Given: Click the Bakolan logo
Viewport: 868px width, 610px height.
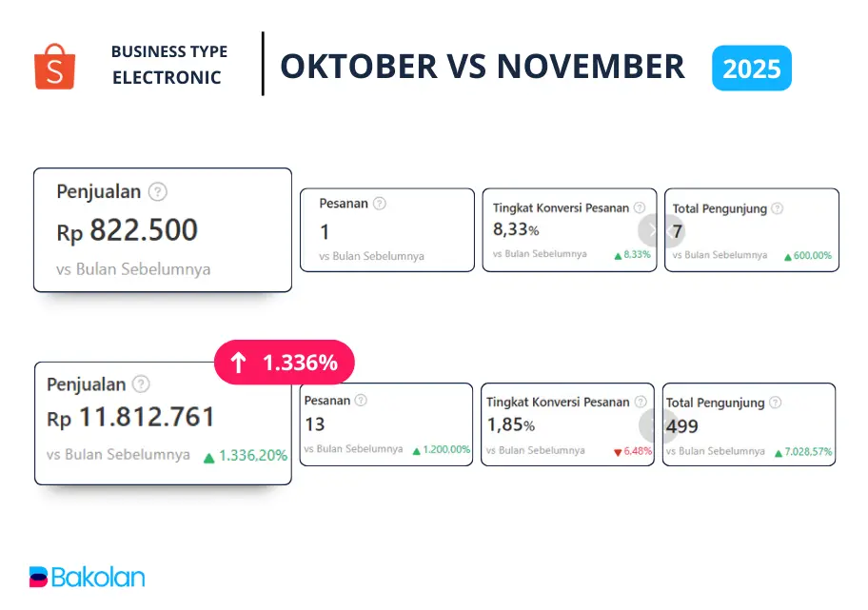Looking at the screenshot, I should (87, 577).
